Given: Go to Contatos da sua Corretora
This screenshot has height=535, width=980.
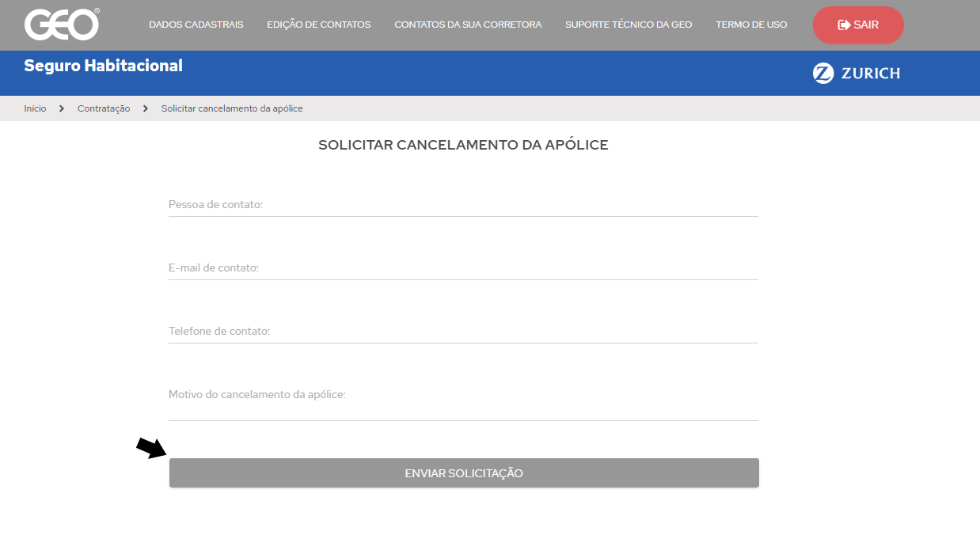Looking at the screenshot, I should (x=468, y=25).
